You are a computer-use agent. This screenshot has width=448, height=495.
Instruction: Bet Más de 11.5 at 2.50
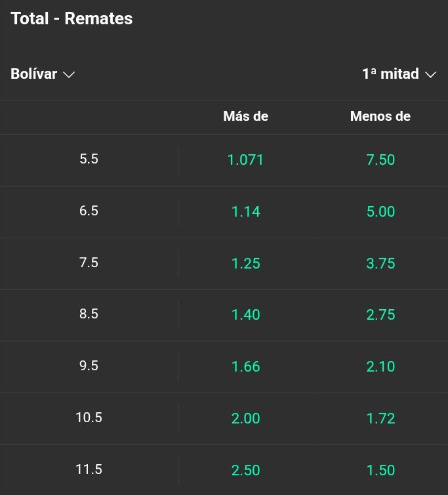245,470
